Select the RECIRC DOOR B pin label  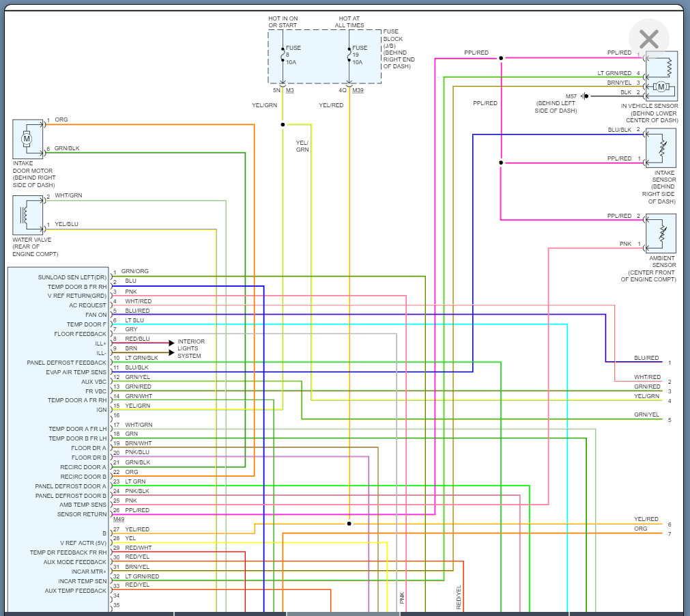pyautogui.click(x=83, y=477)
